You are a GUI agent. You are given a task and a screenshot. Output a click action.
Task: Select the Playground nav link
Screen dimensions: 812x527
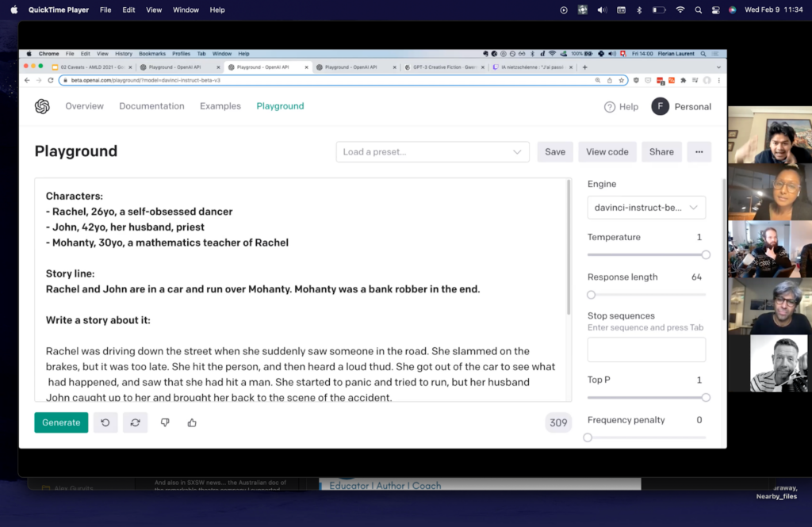tap(280, 106)
